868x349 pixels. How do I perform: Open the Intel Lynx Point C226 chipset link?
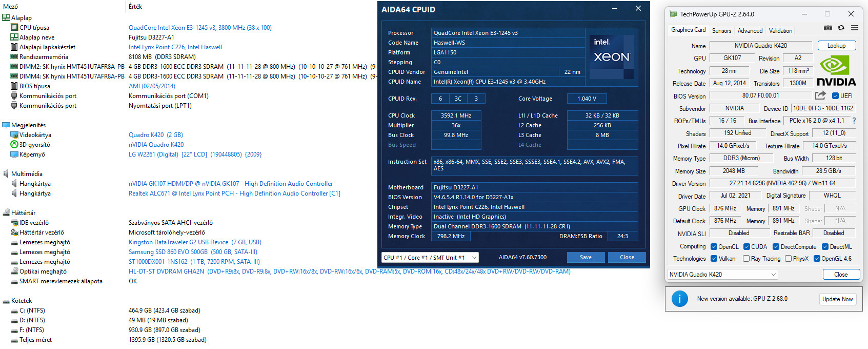point(175,47)
